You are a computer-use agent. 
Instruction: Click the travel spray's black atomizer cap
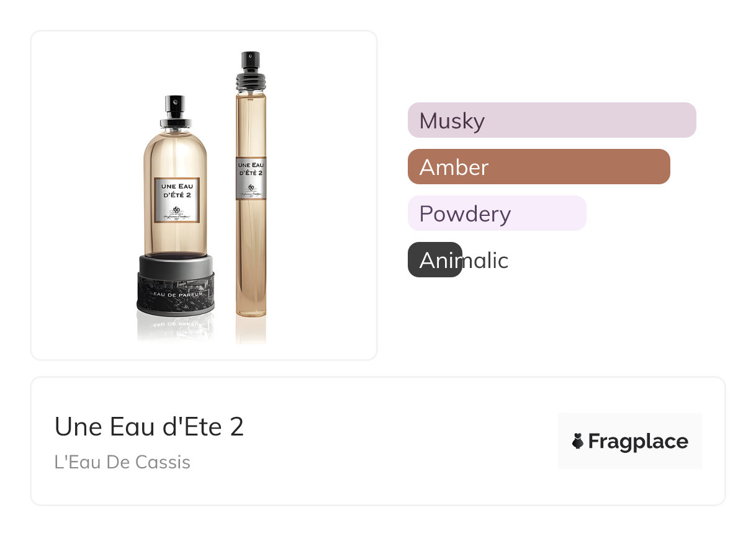click(250, 61)
